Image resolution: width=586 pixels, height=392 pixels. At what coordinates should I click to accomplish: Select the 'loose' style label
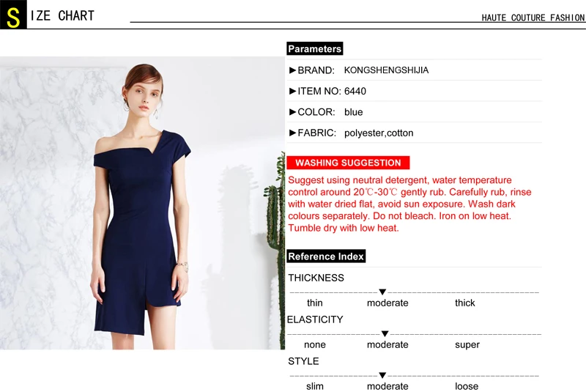pos(467,386)
